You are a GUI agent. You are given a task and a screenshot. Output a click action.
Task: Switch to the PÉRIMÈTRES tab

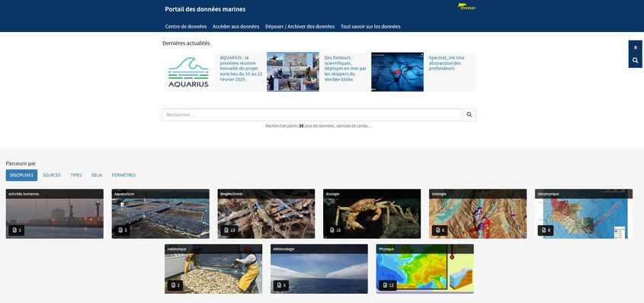click(x=123, y=175)
